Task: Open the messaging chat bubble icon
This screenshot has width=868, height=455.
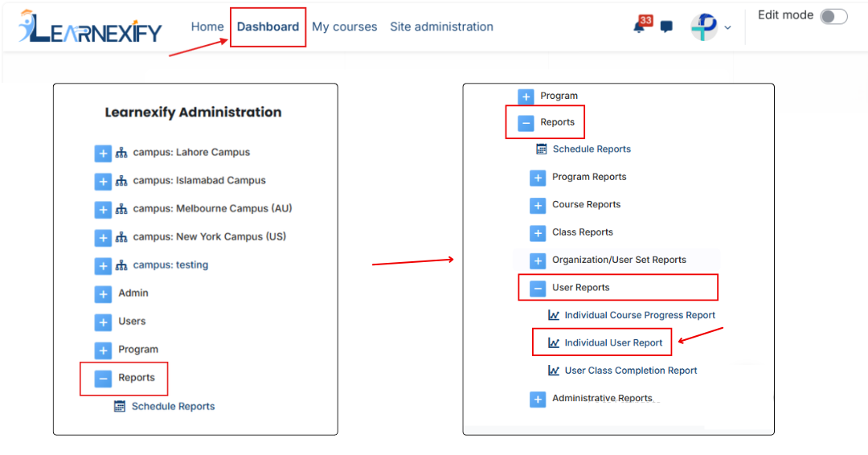Action: [666, 27]
